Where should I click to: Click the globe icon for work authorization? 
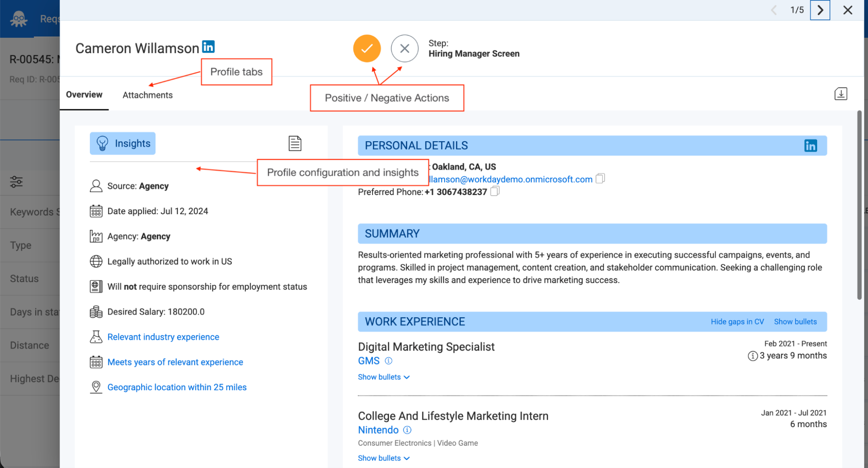point(96,262)
